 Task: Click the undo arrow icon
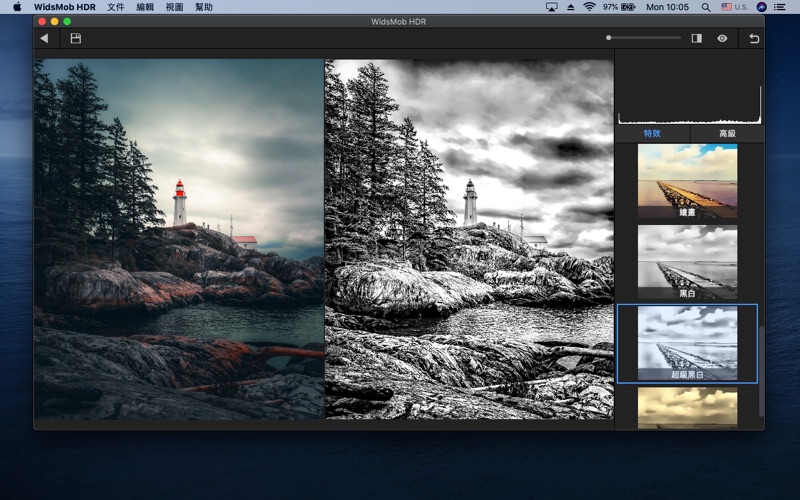click(754, 38)
